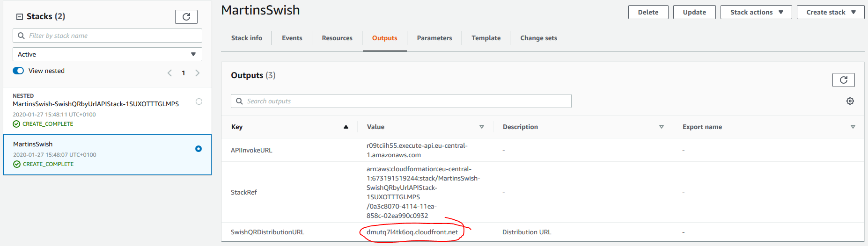Collapse the Stacks panel with minus icon
The height and width of the screenshot is (246, 868).
click(x=20, y=17)
